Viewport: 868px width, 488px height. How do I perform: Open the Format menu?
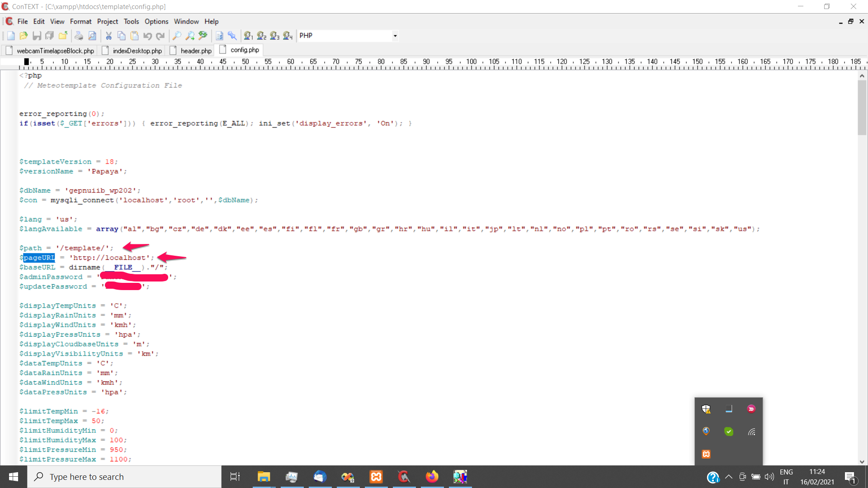coord(80,21)
